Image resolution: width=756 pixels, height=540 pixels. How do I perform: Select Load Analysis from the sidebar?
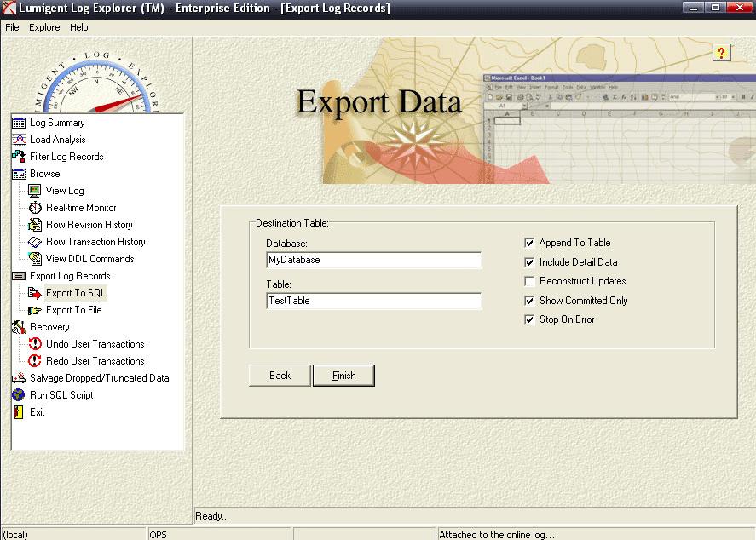click(x=59, y=139)
